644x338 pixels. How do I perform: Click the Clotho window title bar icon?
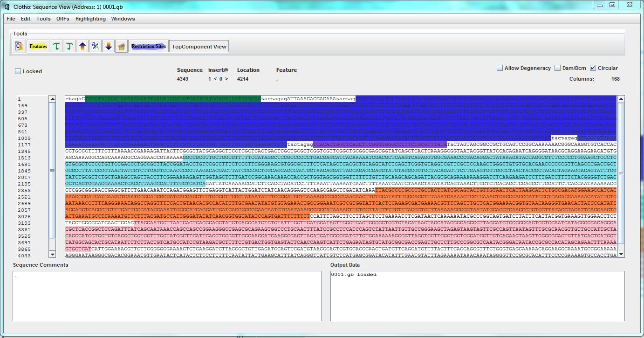click(x=7, y=6)
